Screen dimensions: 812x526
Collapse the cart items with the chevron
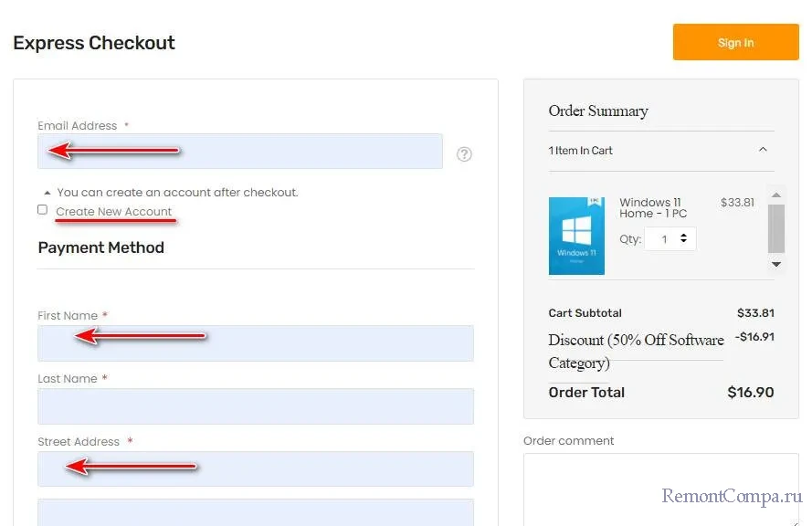click(x=763, y=150)
